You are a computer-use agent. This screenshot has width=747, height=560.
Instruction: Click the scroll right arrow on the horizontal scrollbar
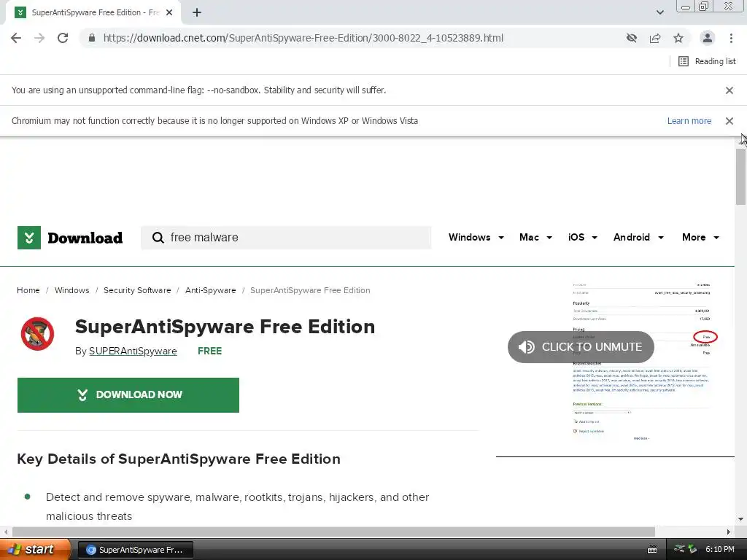[729, 532]
